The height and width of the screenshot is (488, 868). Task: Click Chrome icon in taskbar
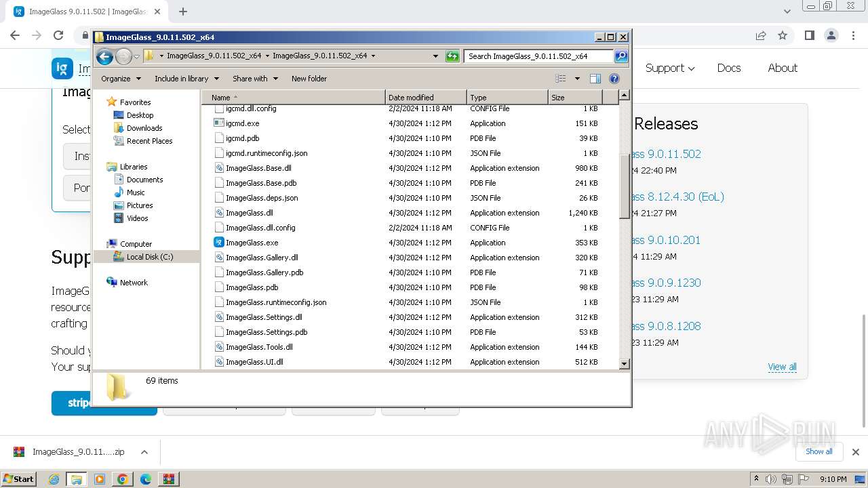point(122,479)
